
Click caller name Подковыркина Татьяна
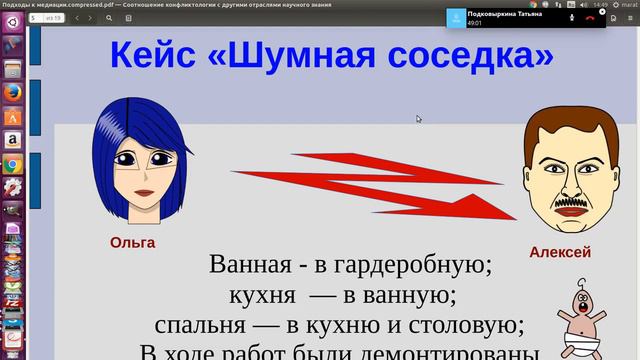(x=504, y=14)
